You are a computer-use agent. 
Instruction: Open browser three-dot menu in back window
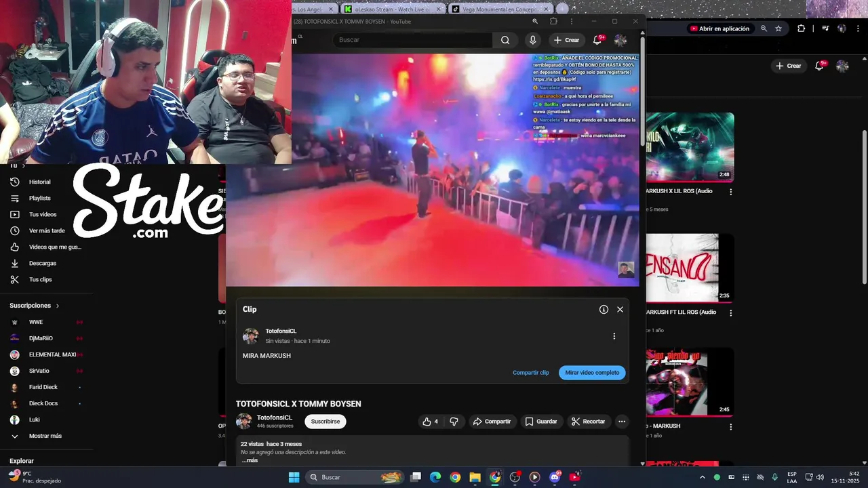(858, 28)
